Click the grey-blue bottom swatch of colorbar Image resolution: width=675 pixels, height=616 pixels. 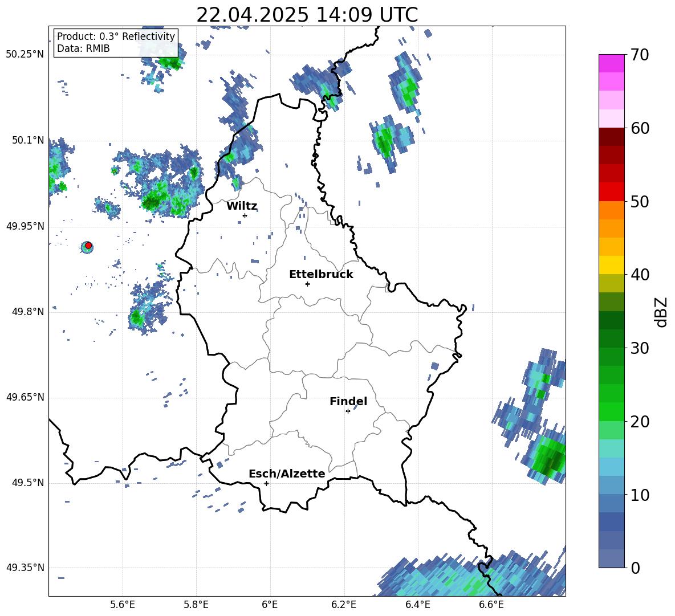click(x=611, y=559)
